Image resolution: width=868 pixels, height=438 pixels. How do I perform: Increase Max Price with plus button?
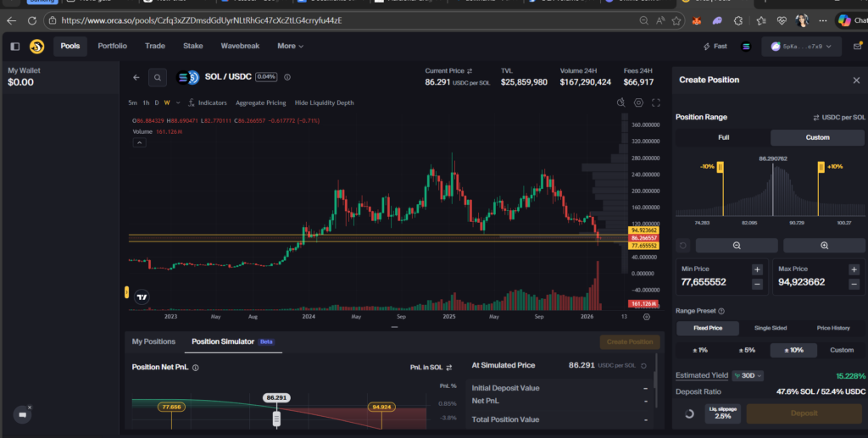tap(854, 270)
